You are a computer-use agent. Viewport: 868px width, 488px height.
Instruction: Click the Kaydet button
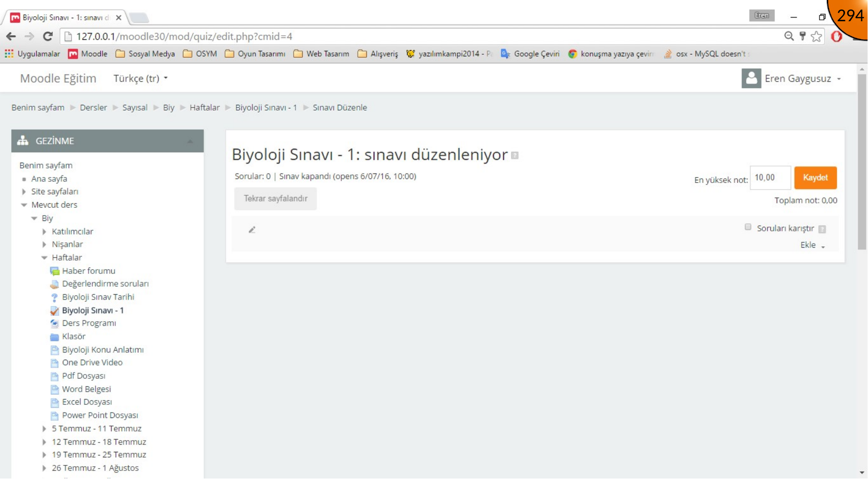[816, 178]
